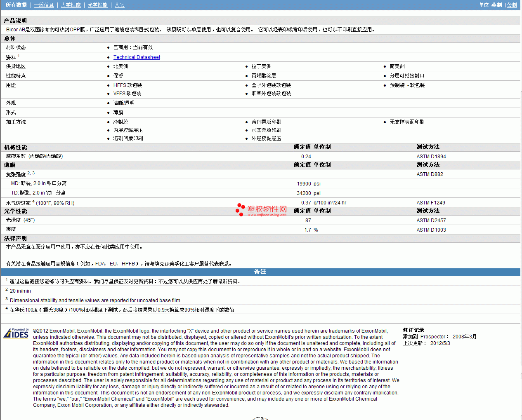Select processing method 冷封胶
522x420 pixels.
point(121,122)
